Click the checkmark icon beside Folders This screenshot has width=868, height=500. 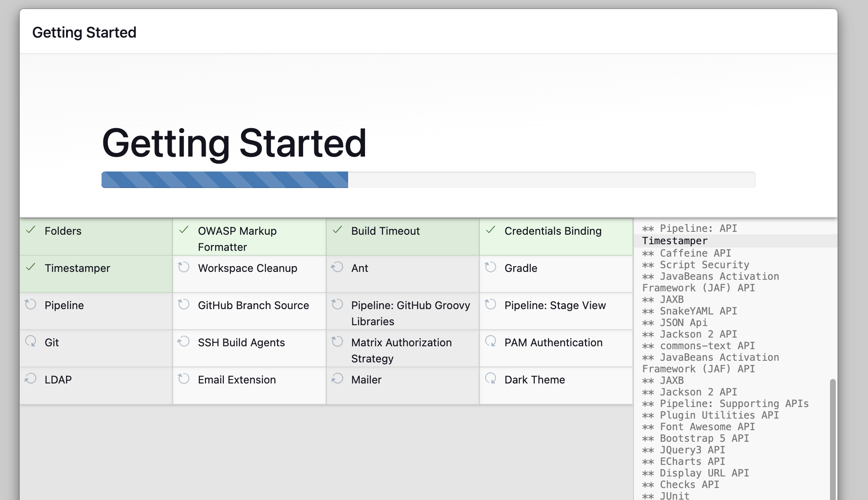[31, 230]
